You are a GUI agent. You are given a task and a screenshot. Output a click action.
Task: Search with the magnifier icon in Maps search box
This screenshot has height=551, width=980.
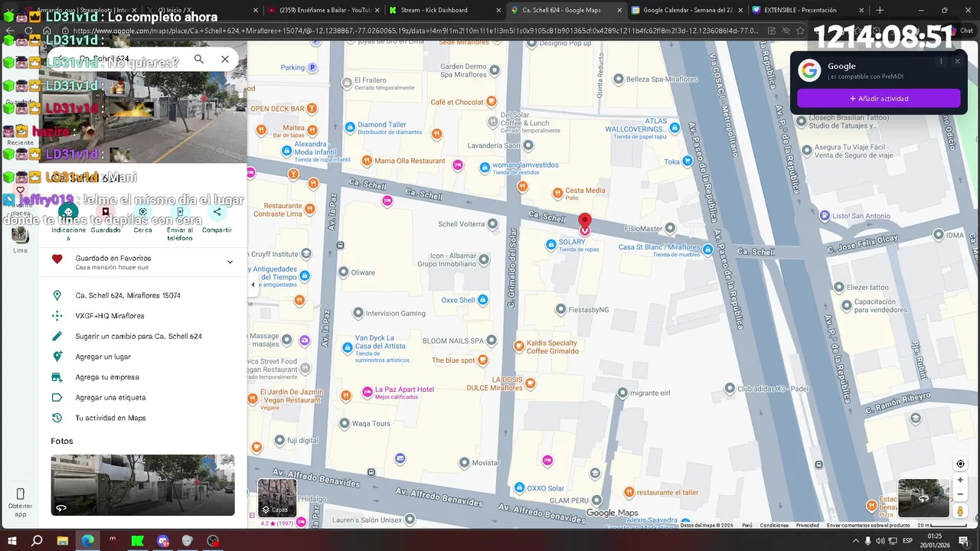(x=199, y=59)
